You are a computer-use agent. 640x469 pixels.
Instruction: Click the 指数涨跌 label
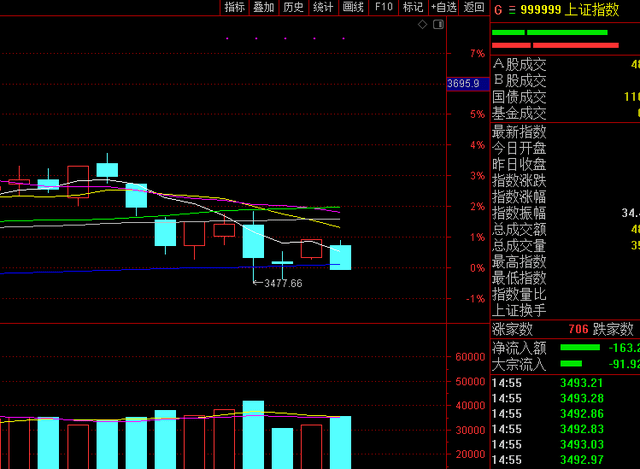(x=519, y=180)
